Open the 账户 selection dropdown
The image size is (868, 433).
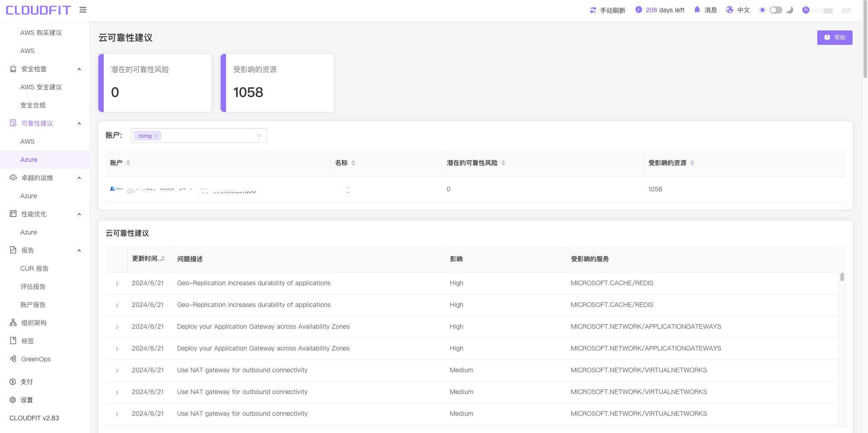coord(199,136)
